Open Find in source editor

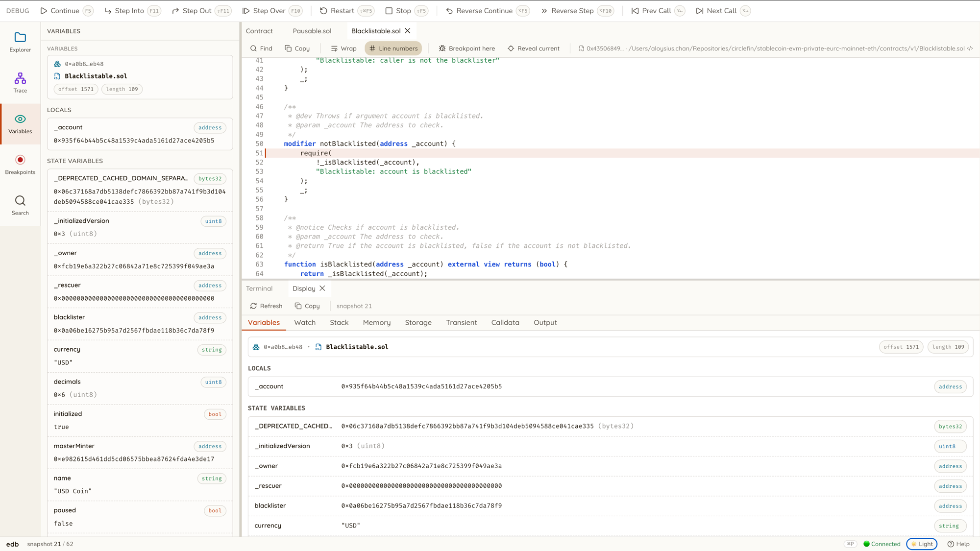click(x=261, y=48)
